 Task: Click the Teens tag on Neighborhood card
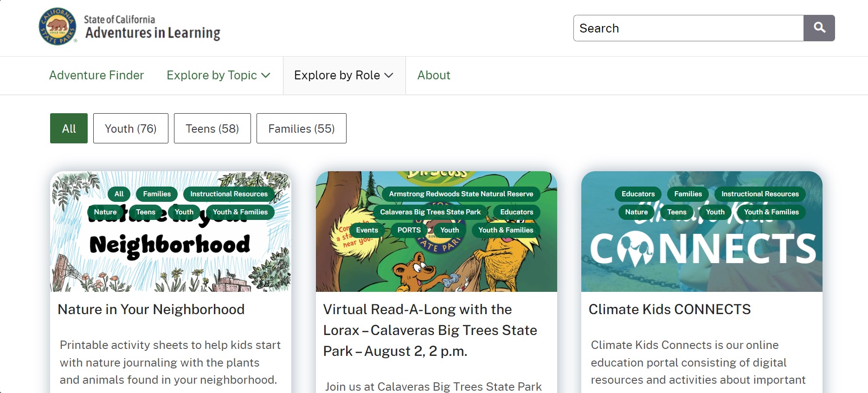[146, 212]
